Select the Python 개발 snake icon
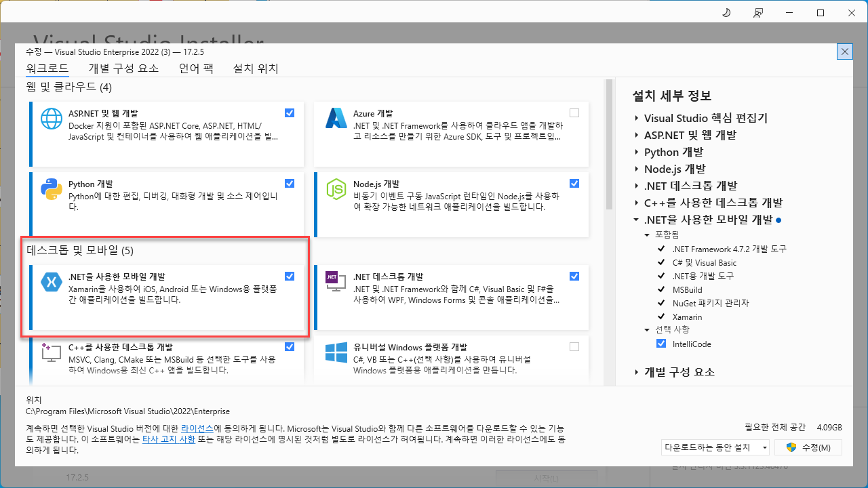The width and height of the screenshot is (868, 488). click(x=51, y=188)
